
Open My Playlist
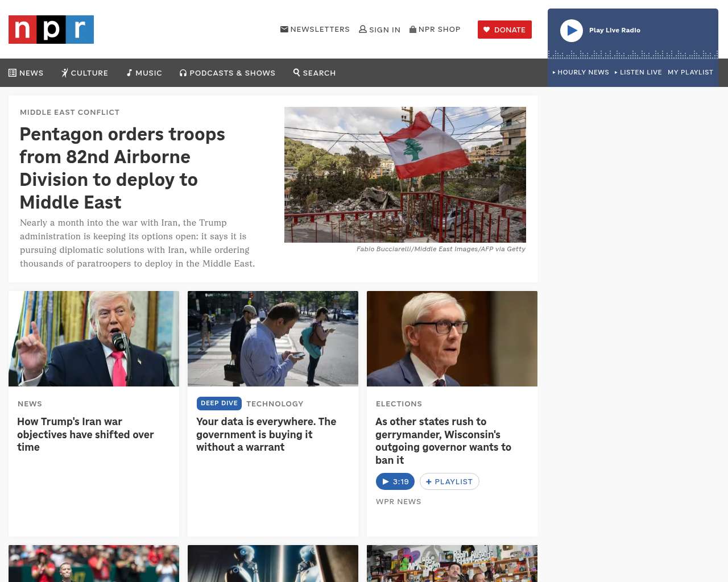click(690, 72)
